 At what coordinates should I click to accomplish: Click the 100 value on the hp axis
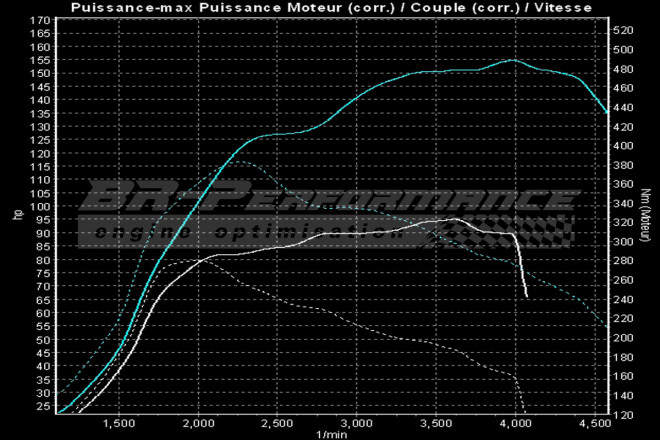[41, 206]
